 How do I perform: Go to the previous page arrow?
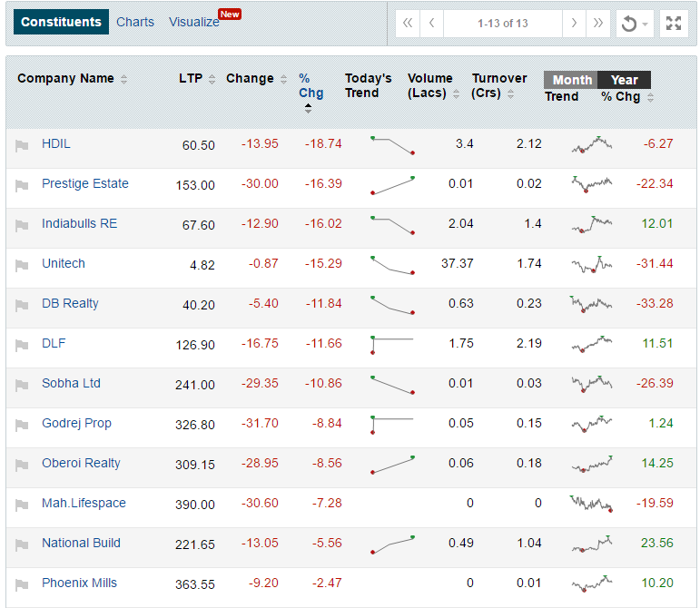click(432, 24)
